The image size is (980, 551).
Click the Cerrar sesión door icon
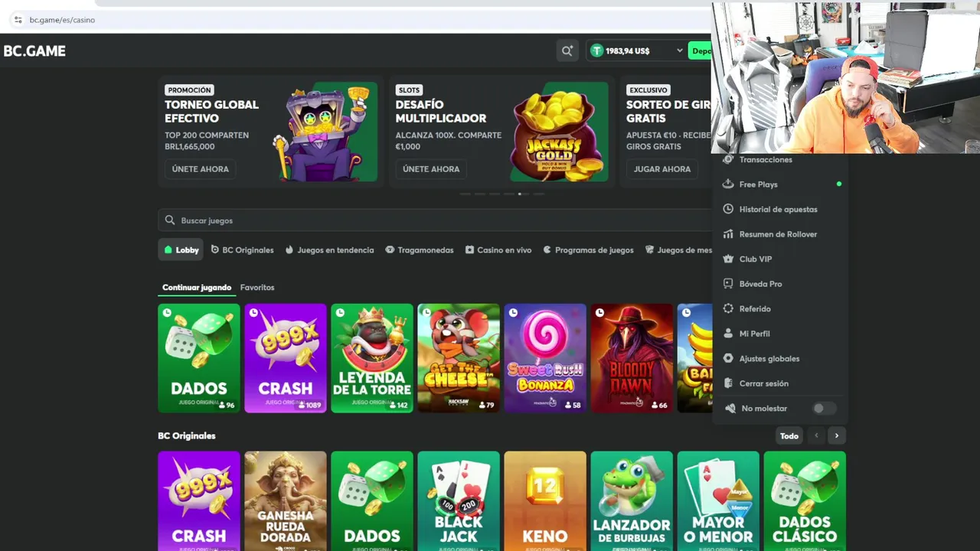[728, 383]
